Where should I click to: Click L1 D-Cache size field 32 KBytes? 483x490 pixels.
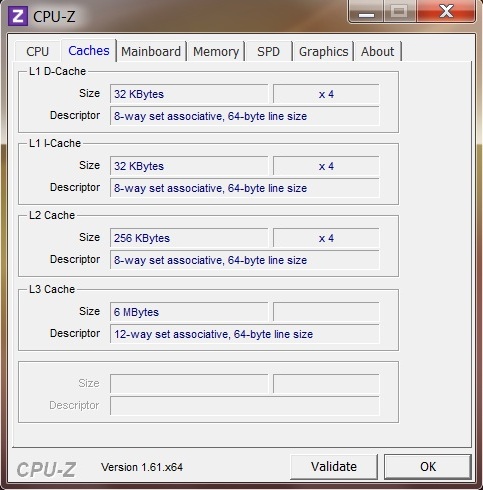pyautogui.click(x=189, y=94)
